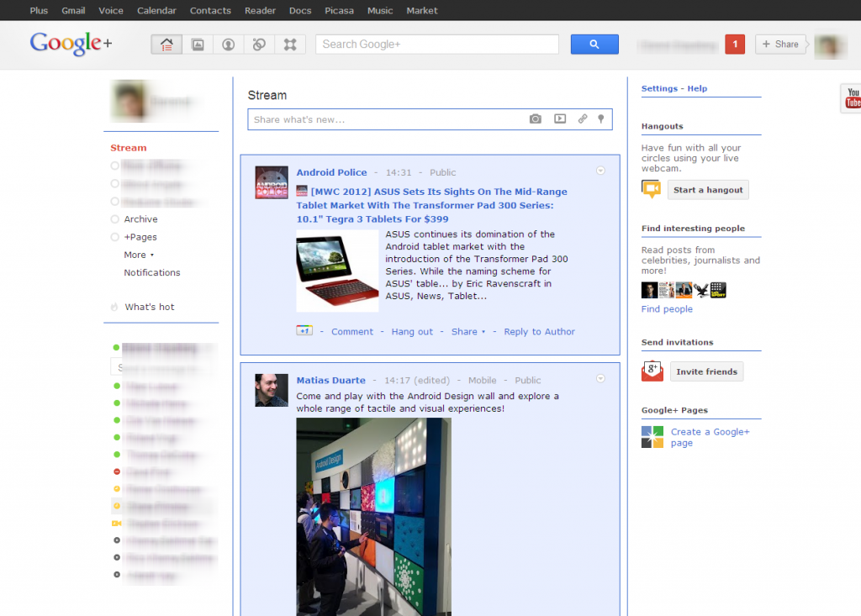Click the Google+ logo
The height and width of the screenshot is (616, 861).
(71, 44)
